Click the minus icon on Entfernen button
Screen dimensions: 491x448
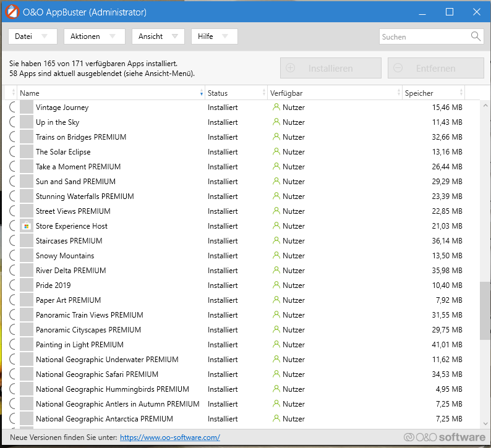[398, 68]
